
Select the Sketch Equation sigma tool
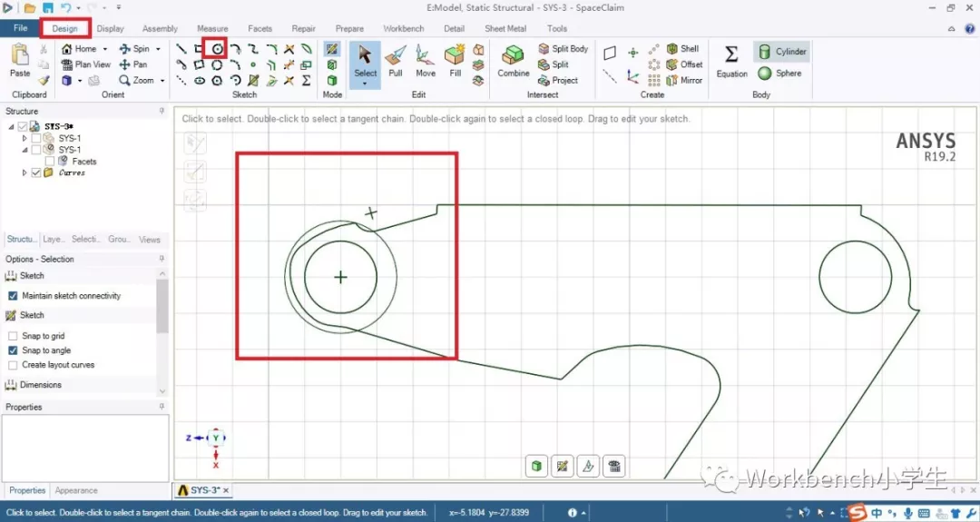(307, 80)
